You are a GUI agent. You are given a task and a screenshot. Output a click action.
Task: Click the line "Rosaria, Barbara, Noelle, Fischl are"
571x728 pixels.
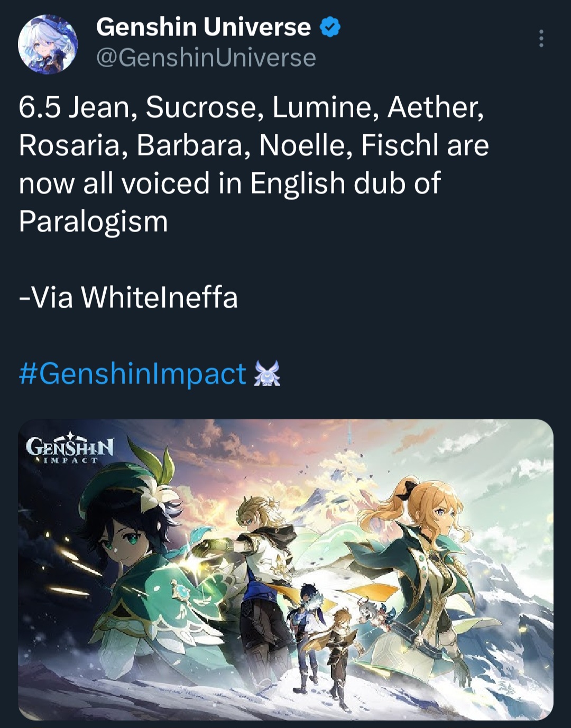254,145
